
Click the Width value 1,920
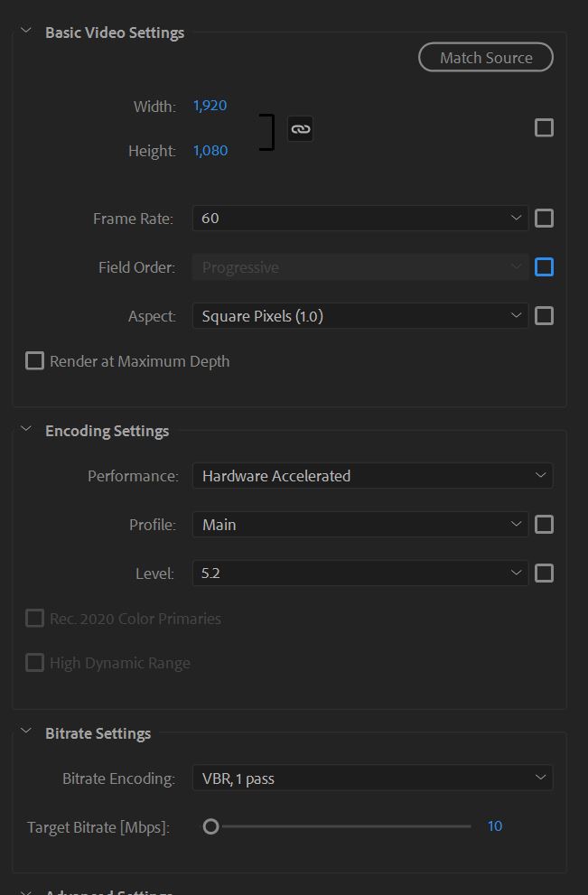[x=210, y=106]
